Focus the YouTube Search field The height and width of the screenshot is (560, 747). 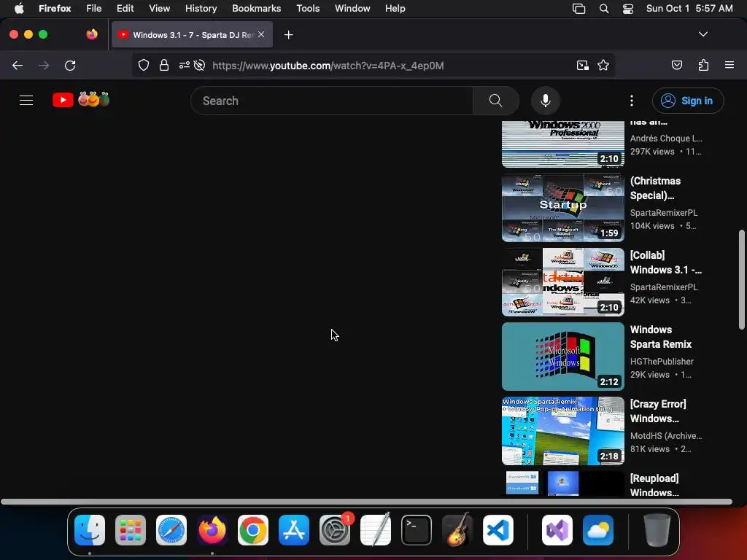point(332,101)
